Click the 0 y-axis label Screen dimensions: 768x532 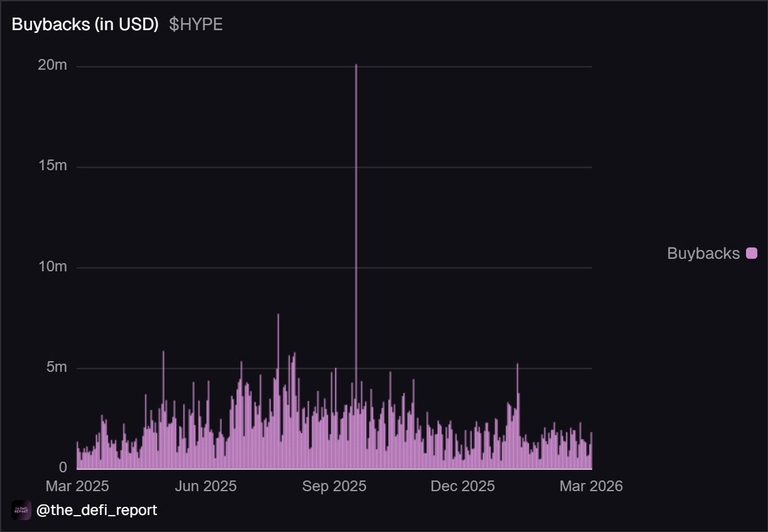point(63,467)
